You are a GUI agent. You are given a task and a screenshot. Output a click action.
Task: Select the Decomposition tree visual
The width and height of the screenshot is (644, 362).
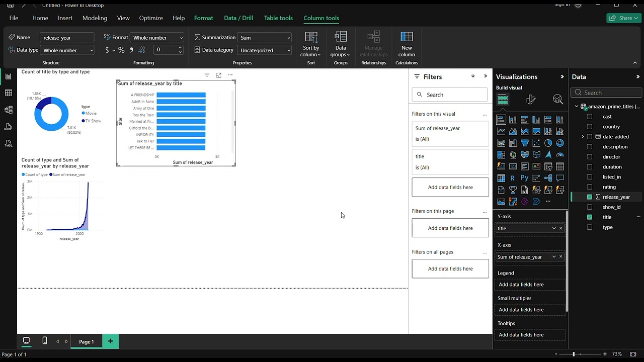click(548, 177)
